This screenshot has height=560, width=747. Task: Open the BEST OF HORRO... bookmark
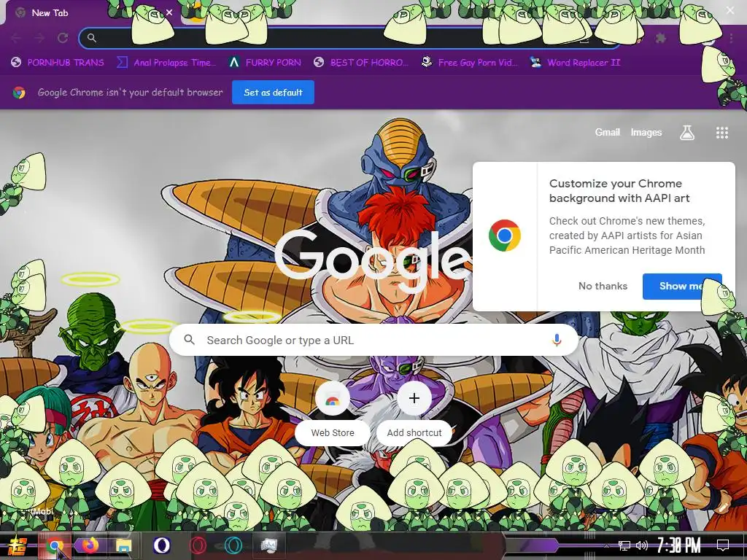click(x=360, y=63)
